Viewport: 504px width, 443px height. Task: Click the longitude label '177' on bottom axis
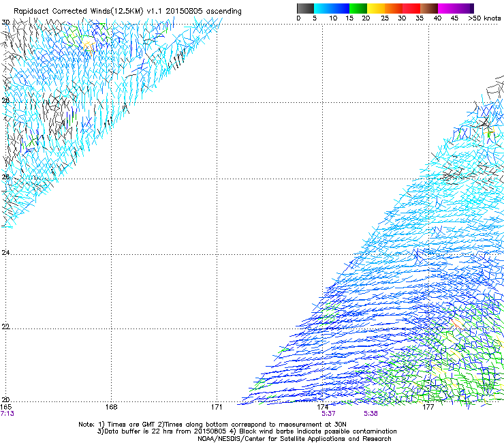(x=428, y=407)
